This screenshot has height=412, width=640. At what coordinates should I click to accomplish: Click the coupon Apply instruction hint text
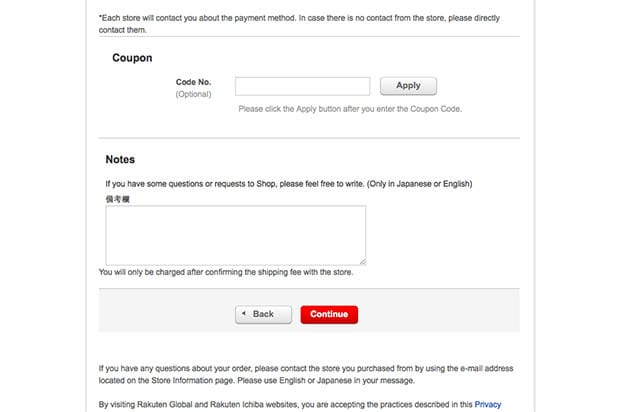point(349,108)
